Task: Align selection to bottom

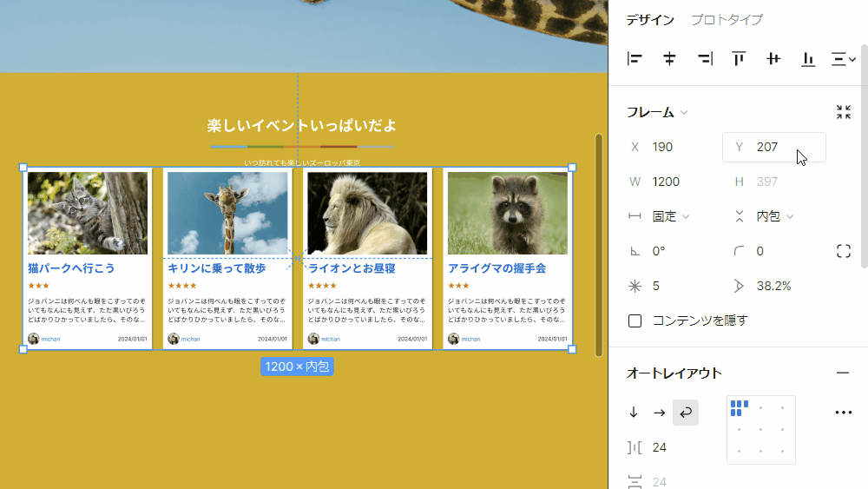Action: coord(808,58)
